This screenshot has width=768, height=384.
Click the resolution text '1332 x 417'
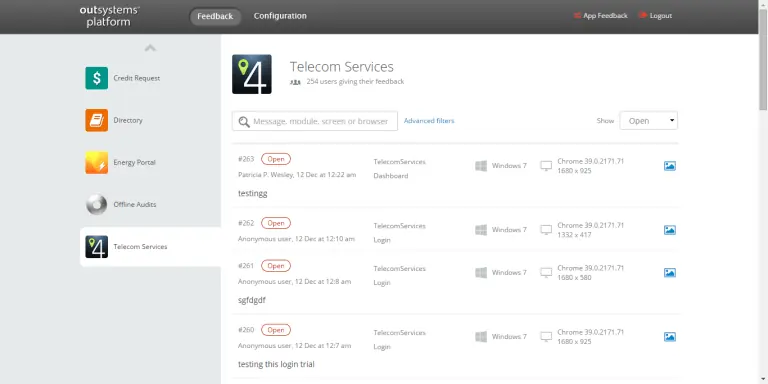[574, 235]
